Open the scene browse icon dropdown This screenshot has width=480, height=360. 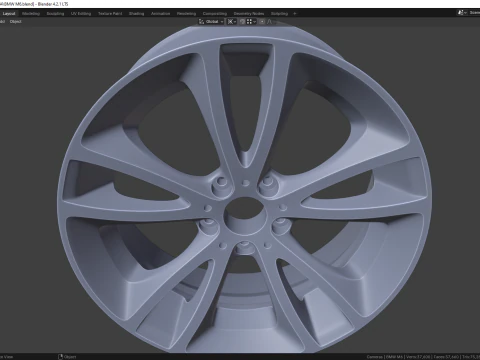[462, 13]
